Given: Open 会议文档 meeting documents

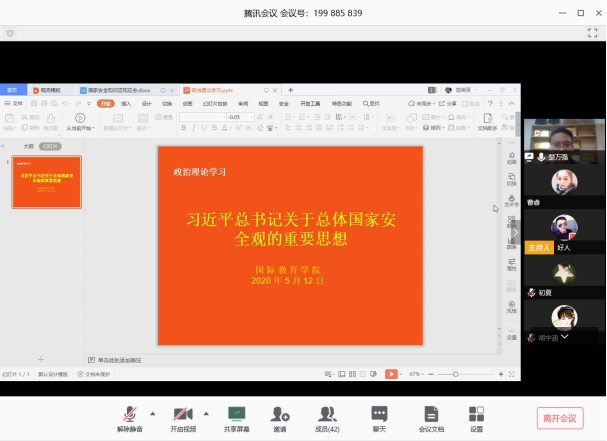Looking at the screenshot, I should [x=431, y=414].
